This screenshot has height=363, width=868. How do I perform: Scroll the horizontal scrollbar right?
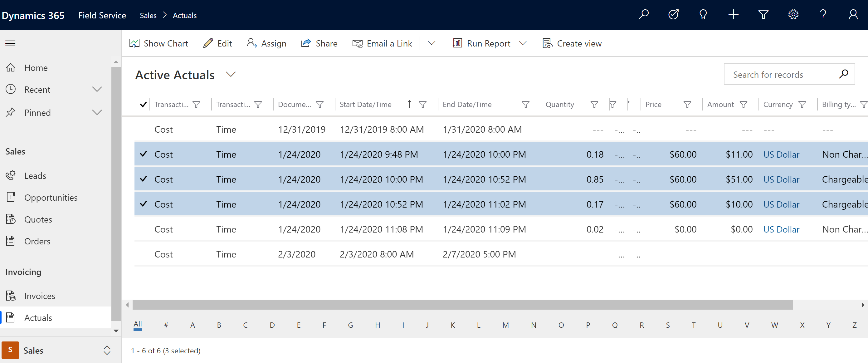click(x=863, y=305)
